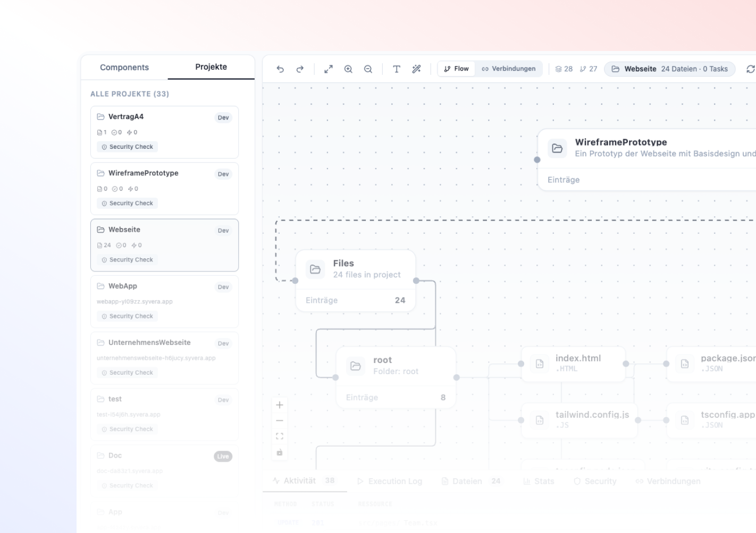Click Security Check on WebApp card
The image size is (756, 533).
click(127, 316)
